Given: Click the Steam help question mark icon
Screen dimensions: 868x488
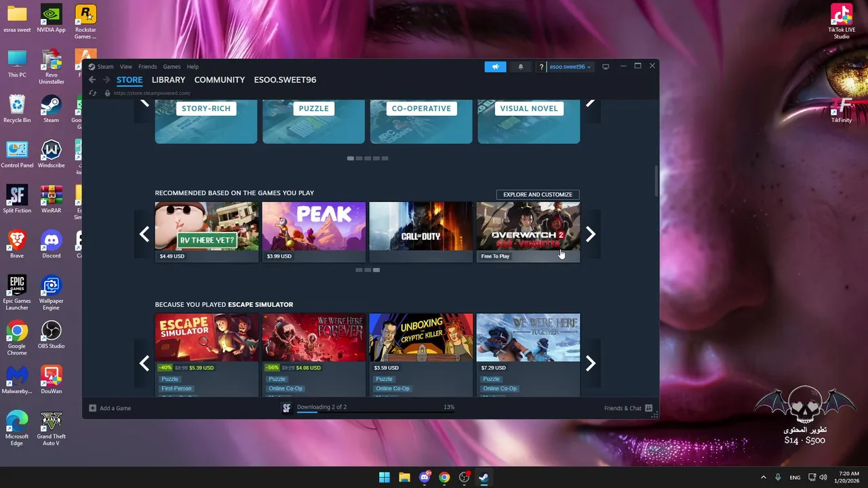Looking at the screenshot, I should coord(541,66).
